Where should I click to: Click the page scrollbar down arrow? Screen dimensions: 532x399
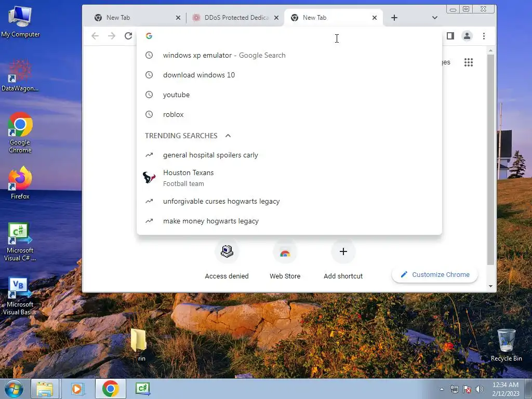(490, 286)
